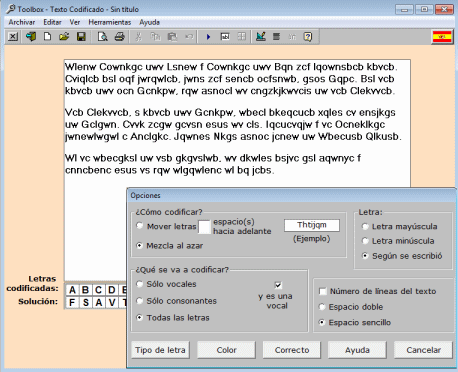This screenshot has width=458, height=372.
Task: Toggle the 'y es una vocal' checkbox
Action: (x=278, y=285)
